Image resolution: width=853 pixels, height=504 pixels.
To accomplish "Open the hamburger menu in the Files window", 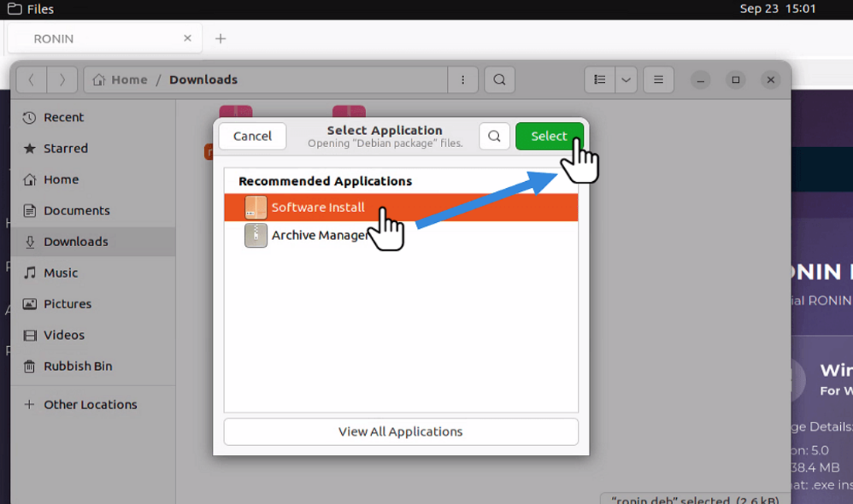I will 658,79.
